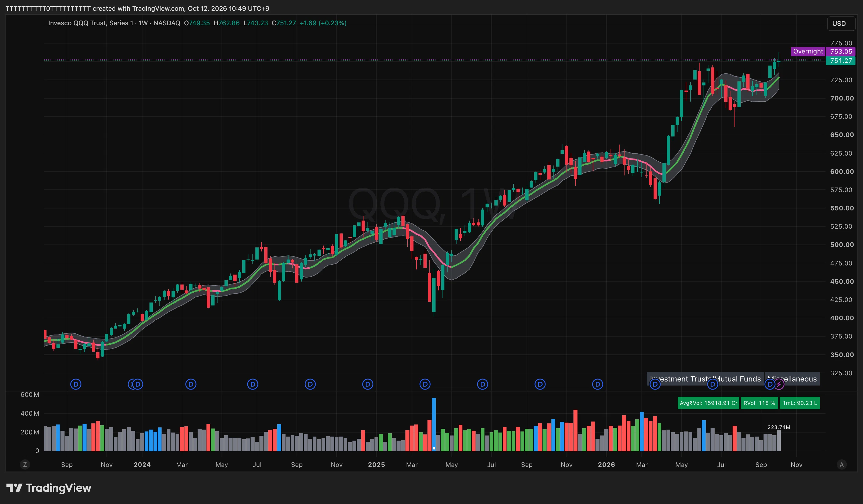This screenshot has height=504, width=863.
Task: Select the Investment Trusts/Mutual Funds tag
Action: coord(705,379)
